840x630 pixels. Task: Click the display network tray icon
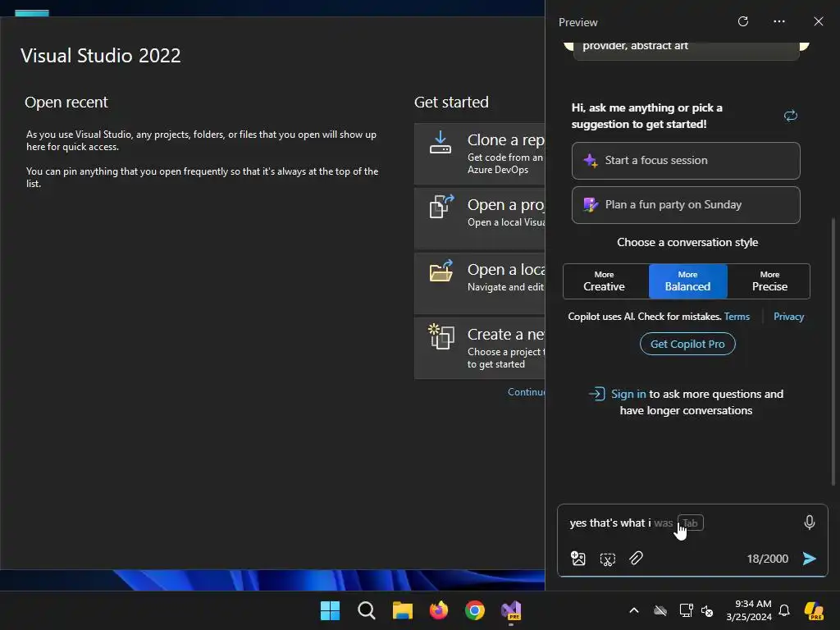point(686,610)
